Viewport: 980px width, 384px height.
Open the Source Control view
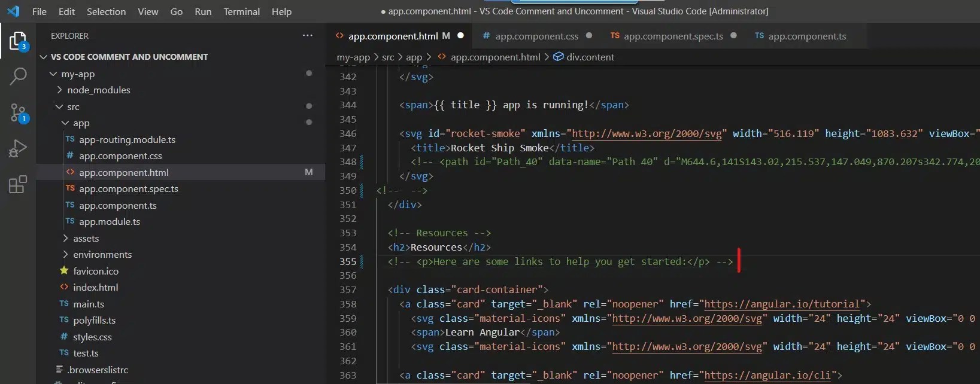tap(18, 112)
